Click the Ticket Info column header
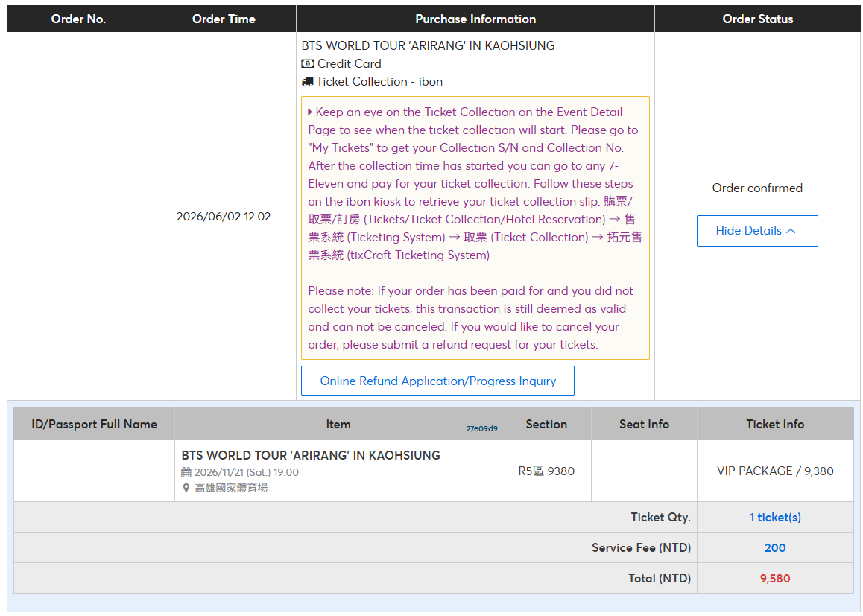 click(775, 424)
